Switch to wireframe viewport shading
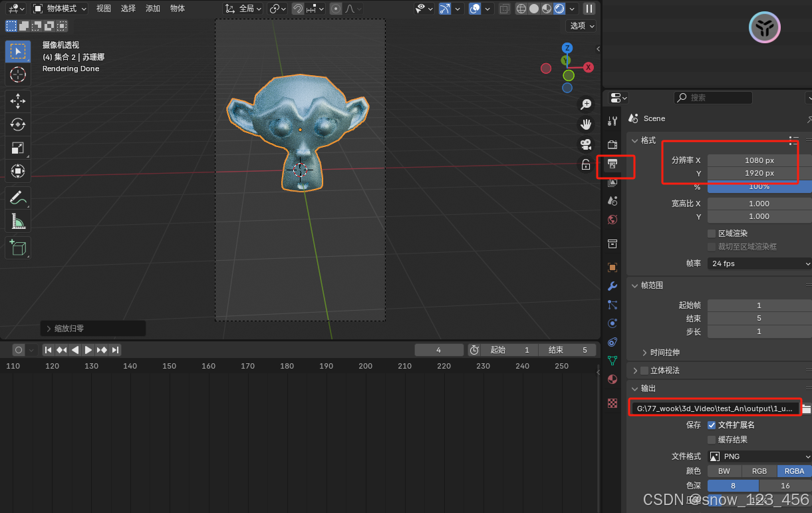 [521, 9]
